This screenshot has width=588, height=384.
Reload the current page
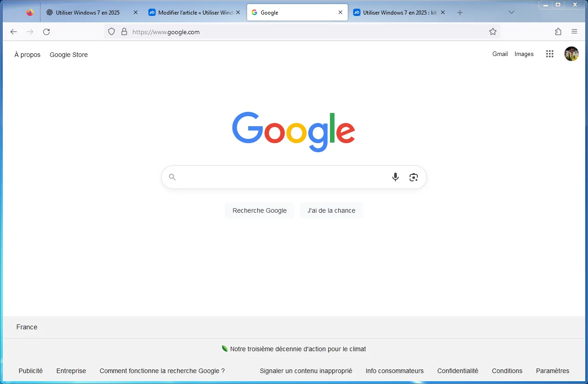coord(46,32)
